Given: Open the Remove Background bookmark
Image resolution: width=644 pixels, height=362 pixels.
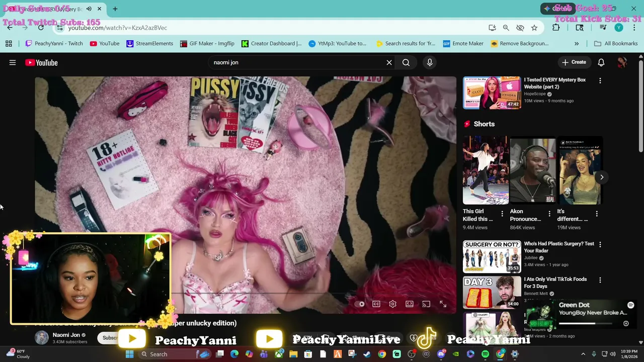Looking at the screenshot, I should [519, 43].
